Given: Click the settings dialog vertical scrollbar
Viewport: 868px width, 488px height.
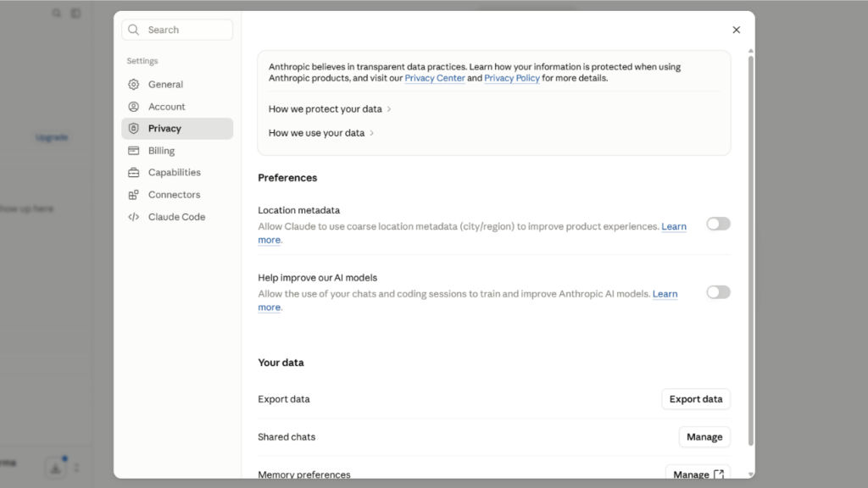Looking at the screenshot, I should click(x=751, y=250).
